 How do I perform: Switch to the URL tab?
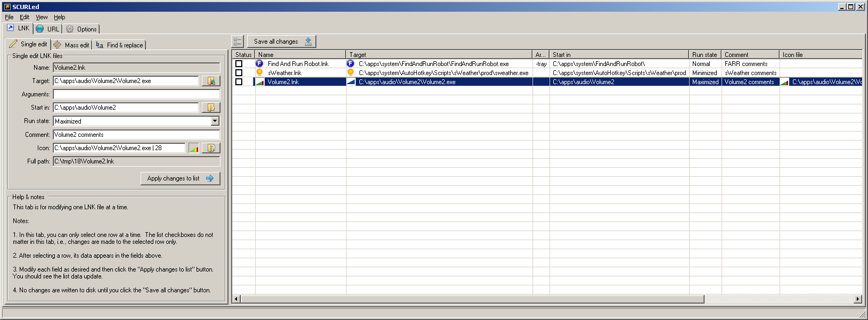[x=47, y=29]
